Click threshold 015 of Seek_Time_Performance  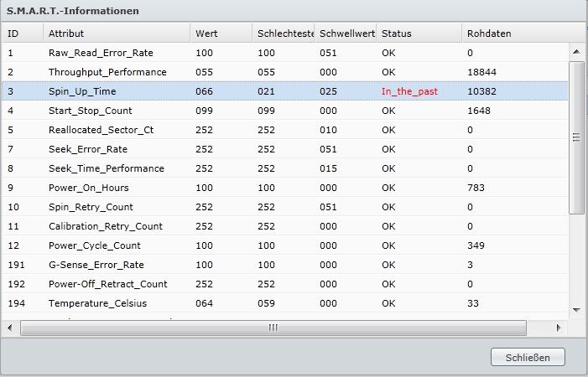point(328,168)
